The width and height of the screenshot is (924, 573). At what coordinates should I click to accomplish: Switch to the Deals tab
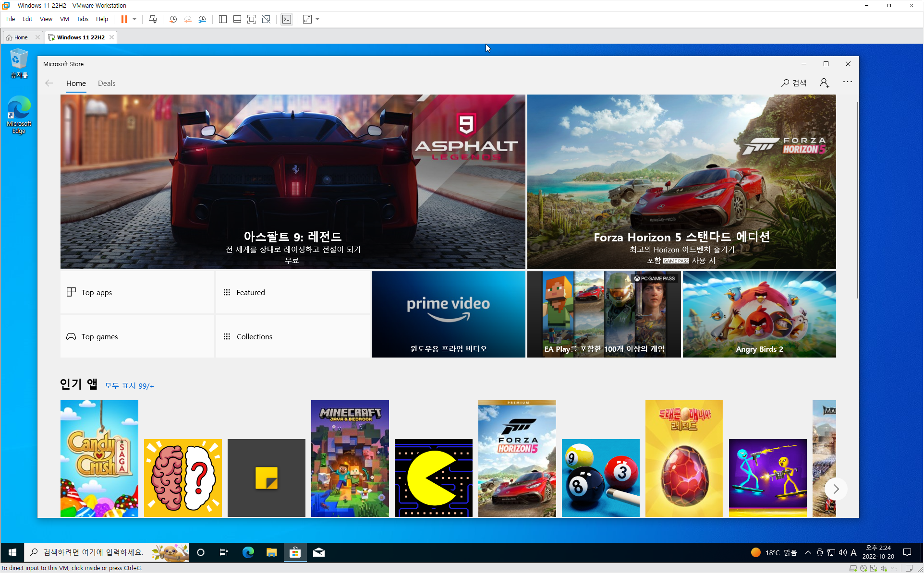pyautogui.click(x=107, y=83)
